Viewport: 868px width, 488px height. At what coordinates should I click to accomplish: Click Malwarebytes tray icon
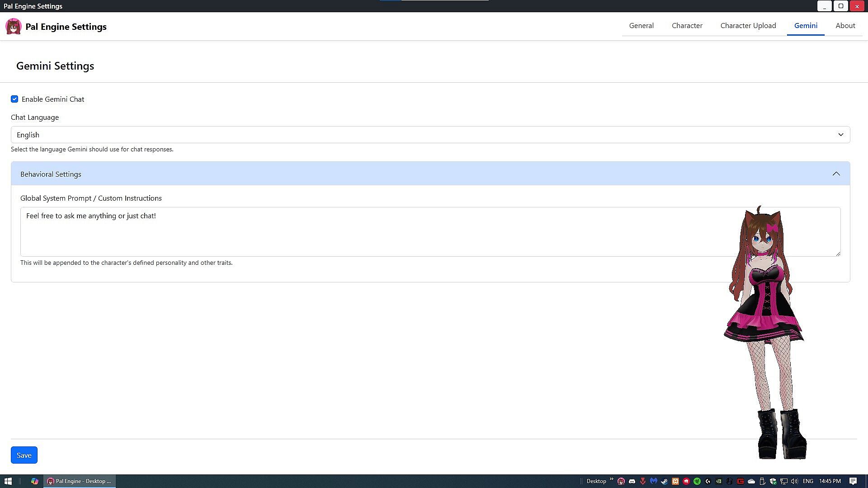[x=654, y=481]
